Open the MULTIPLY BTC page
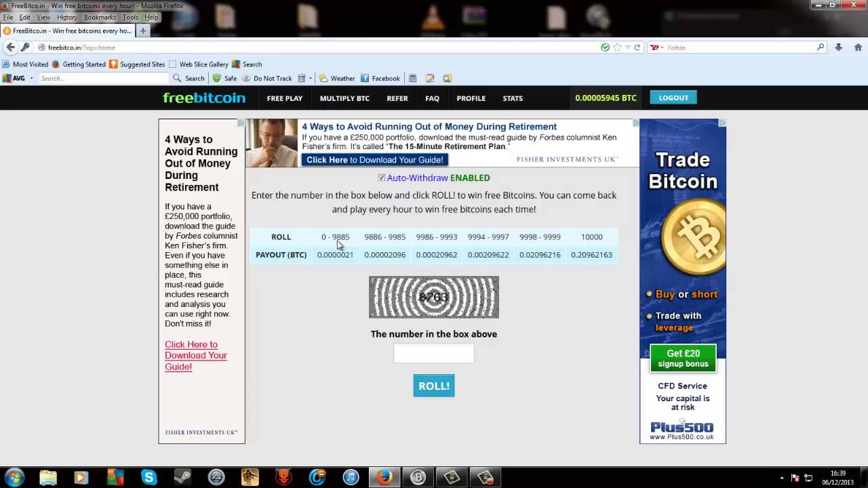The width and height of the screenshot is (868, 488). [344, 98]
